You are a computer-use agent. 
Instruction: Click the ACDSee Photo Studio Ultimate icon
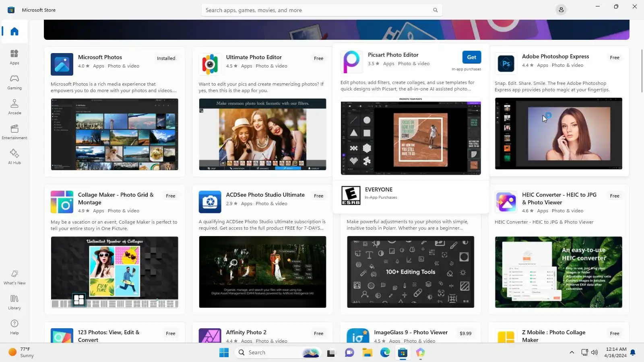[210, 202]
